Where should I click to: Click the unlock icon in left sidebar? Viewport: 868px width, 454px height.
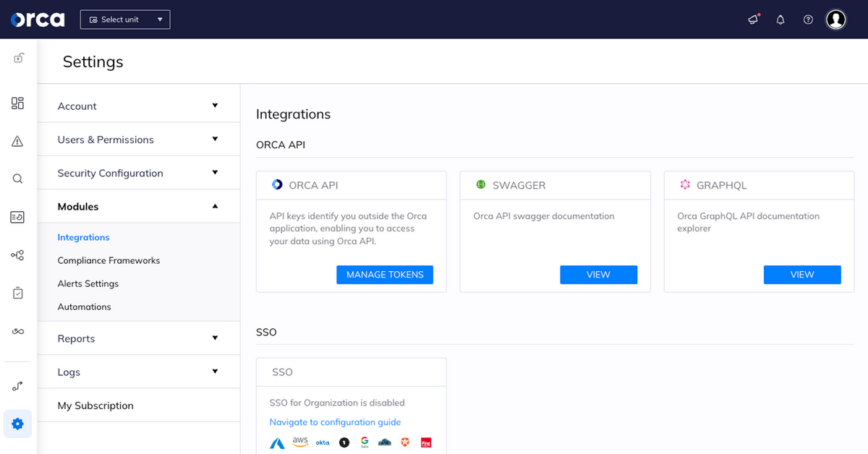(x=18, y=58)
